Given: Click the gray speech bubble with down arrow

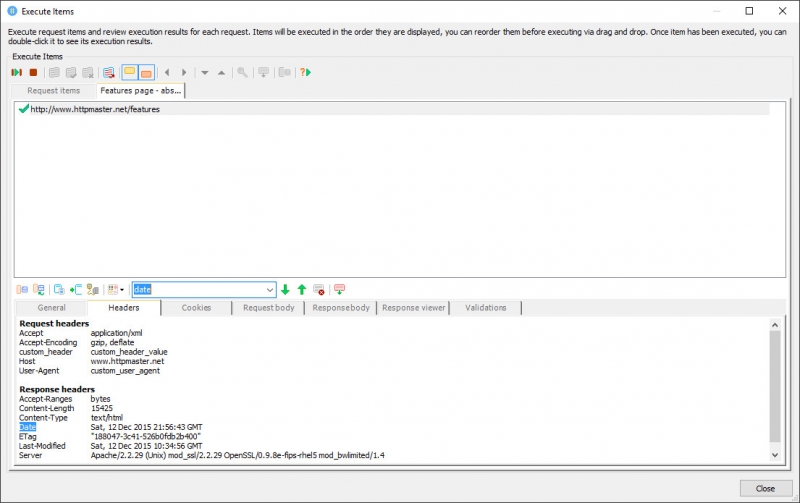Looking at the screenshot, I should coord(263,72).
